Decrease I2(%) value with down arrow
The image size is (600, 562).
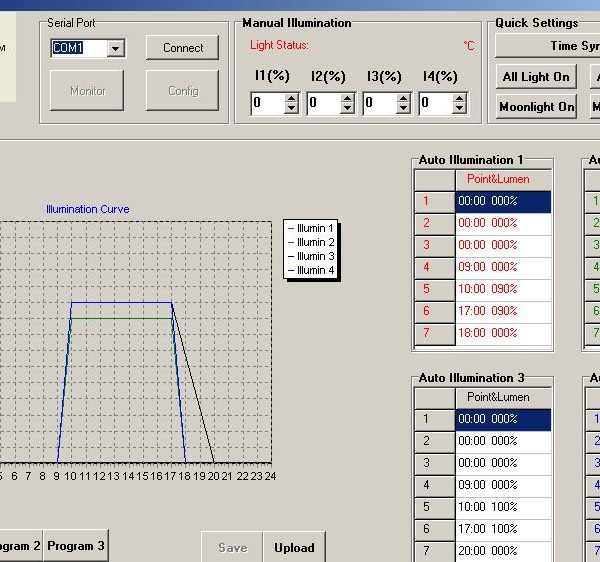coord(347,109)
